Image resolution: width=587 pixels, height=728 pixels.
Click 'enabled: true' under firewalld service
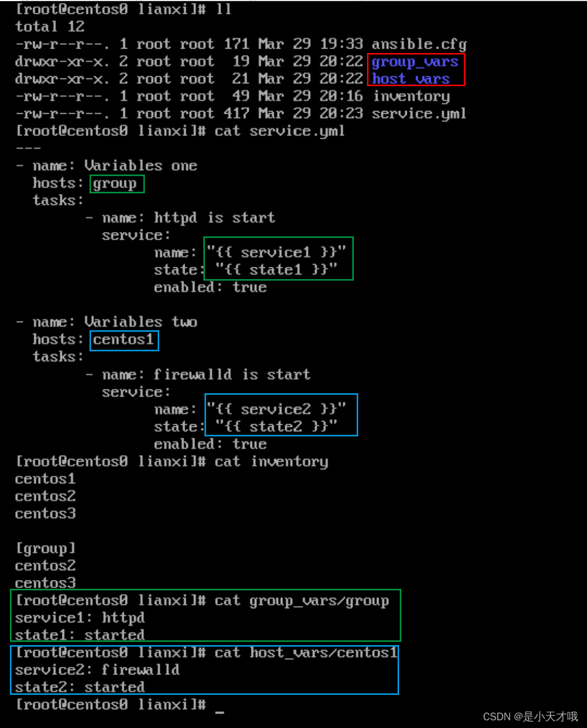click(x=210, y=444)
